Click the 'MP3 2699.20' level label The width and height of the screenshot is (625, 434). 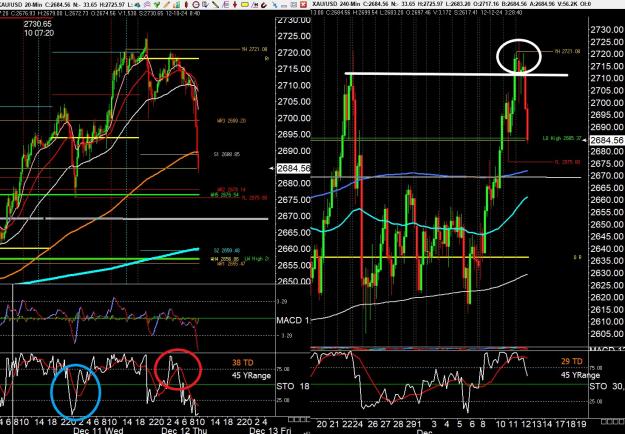[230, 120]
